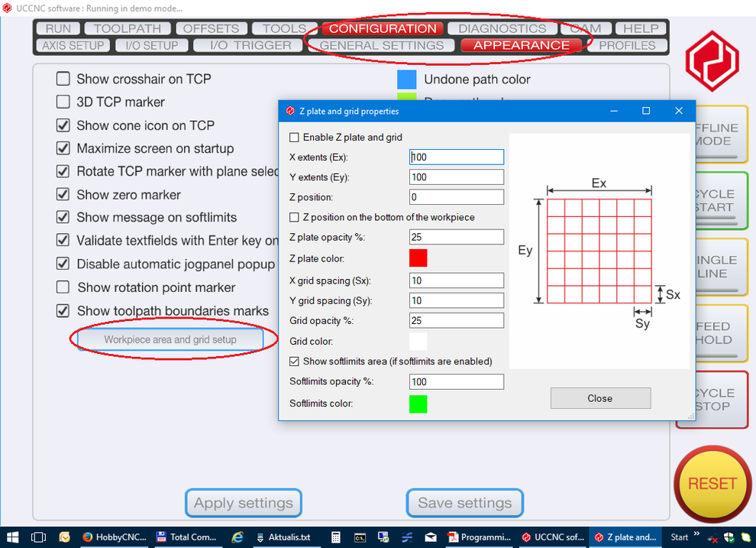
Task: Click the Save settings button
Action: (x=464, y=503)
